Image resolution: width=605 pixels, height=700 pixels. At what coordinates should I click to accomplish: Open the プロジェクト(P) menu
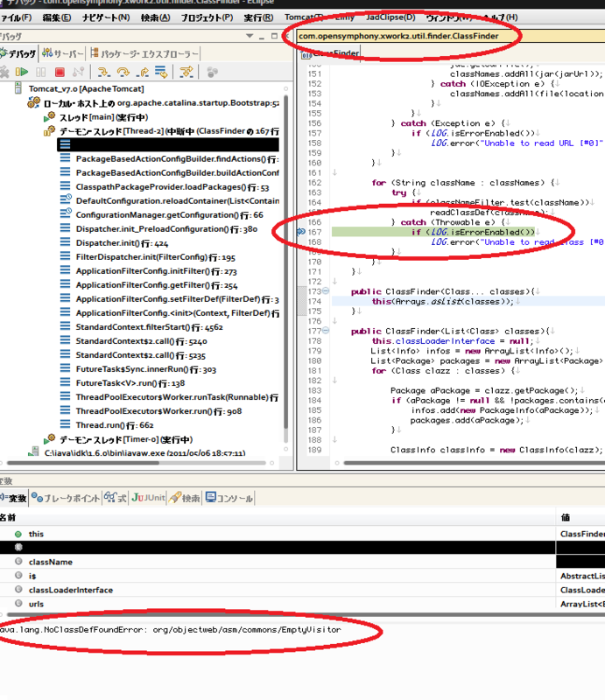(x=207, y=17)
